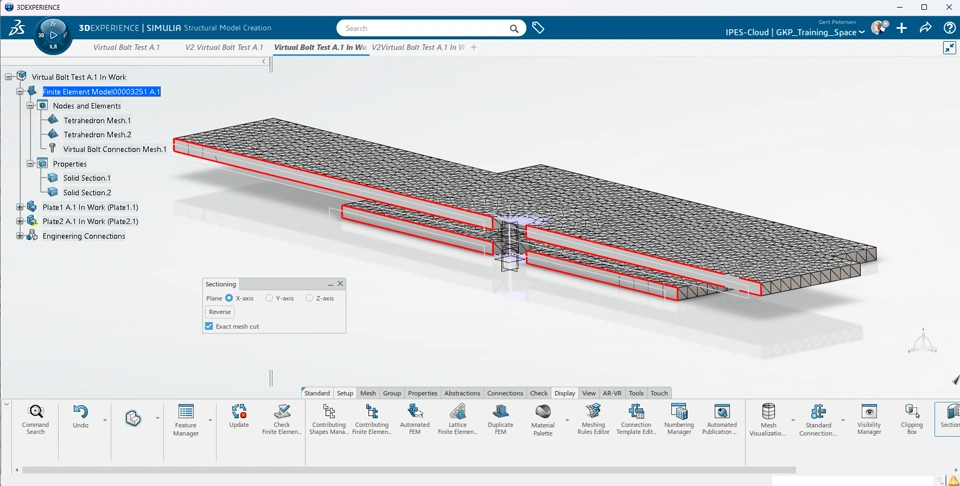The width and height of the screenshot is (960, 486).
Task: Switch to the Check action bar tab
Action: coord(539,393)
